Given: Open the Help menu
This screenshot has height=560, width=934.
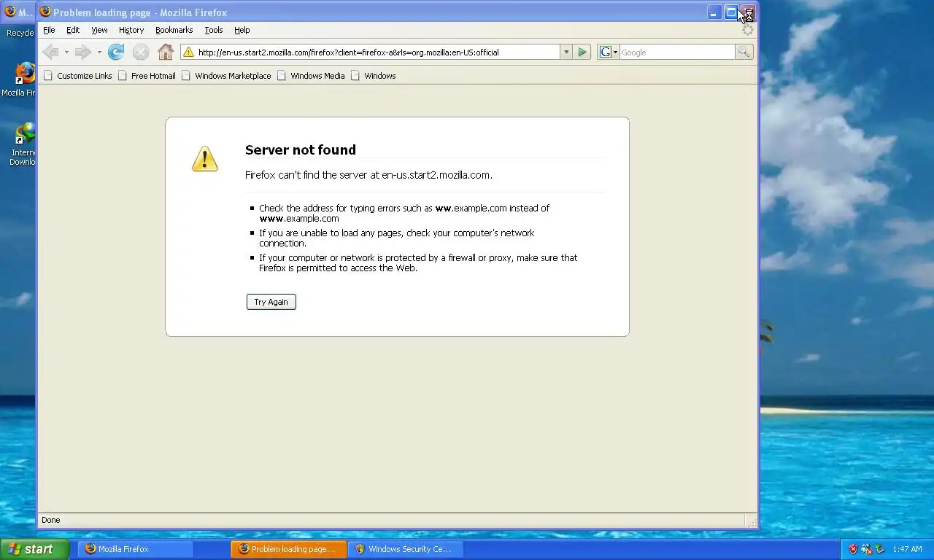Looking at the screenshot, I should [x=242, y=30].
